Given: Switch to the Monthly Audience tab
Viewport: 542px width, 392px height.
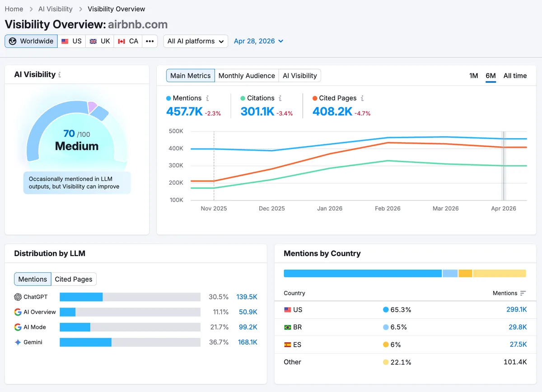Looking at the screenshot, I should pos(247,75).
